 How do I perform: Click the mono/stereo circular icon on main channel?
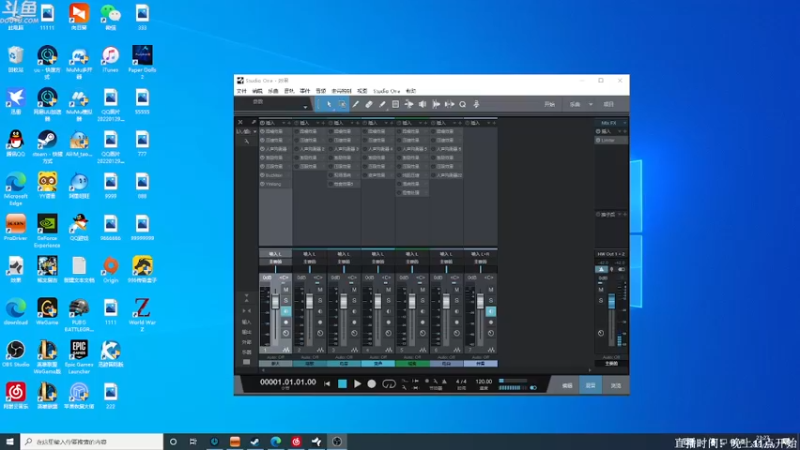(601, 333)
